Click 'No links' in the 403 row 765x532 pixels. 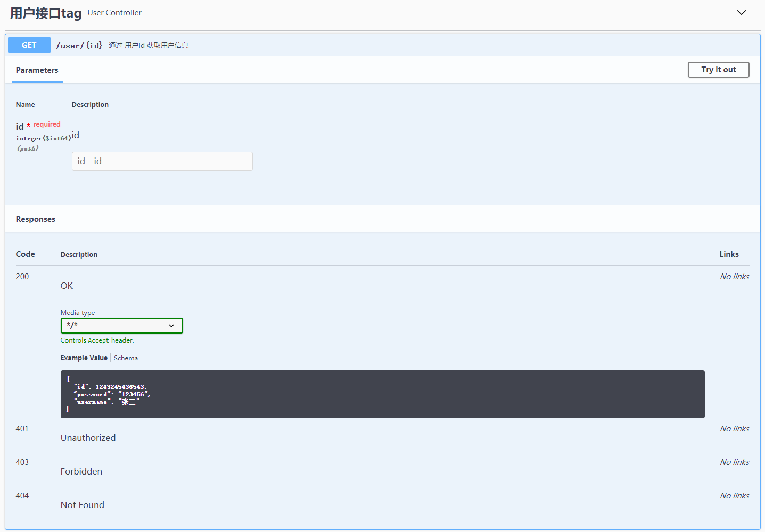(734, 462)
